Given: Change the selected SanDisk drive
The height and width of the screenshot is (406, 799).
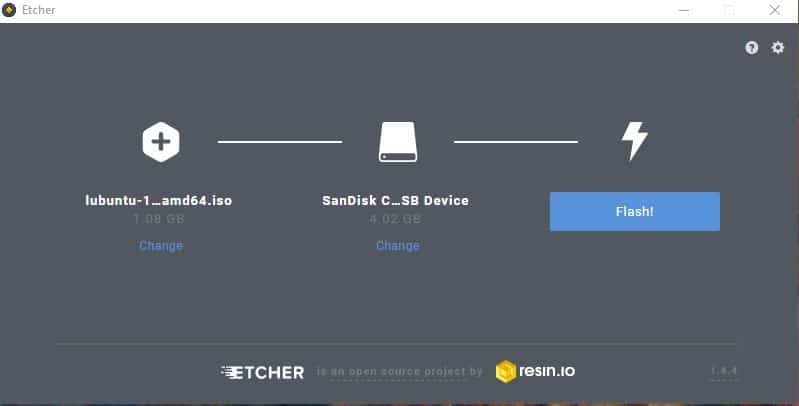Looking at the screenshot, I should coord(398,246).
